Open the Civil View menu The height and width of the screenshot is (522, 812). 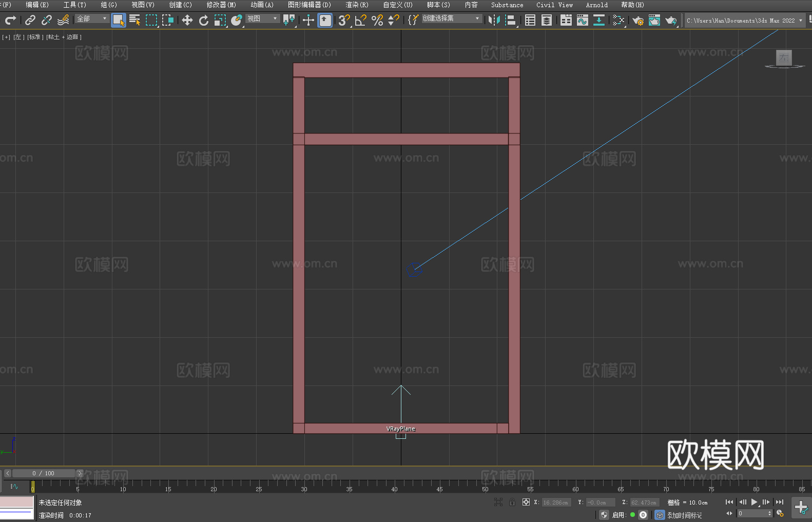[x=554, y=5]
